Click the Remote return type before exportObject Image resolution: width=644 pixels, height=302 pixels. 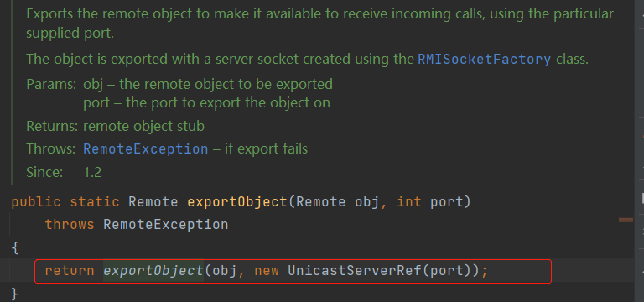153,202
